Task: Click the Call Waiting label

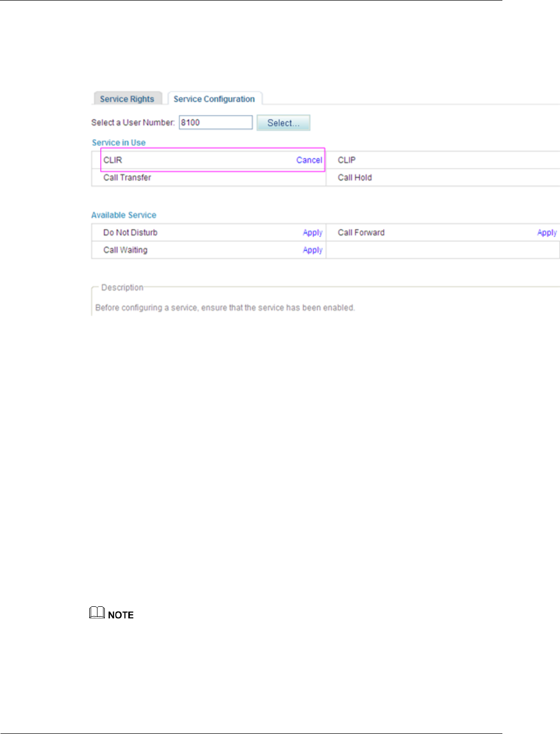Action: (x=126, y=250)
